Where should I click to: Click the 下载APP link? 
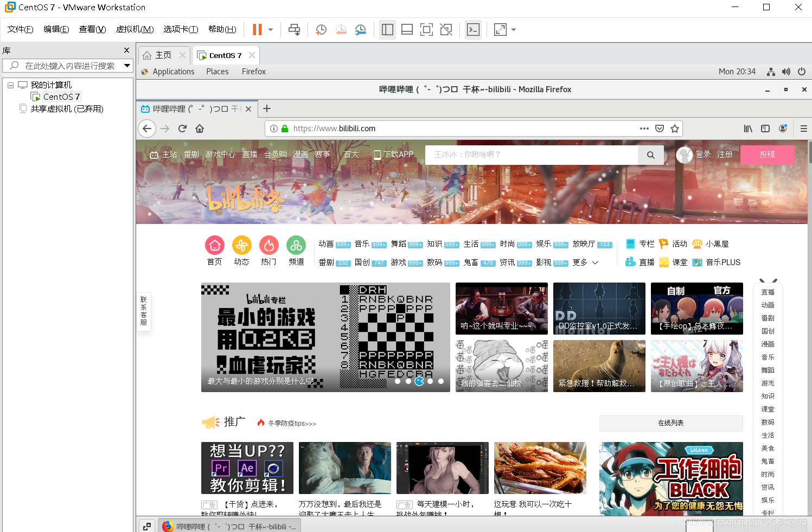click(393, 155)
